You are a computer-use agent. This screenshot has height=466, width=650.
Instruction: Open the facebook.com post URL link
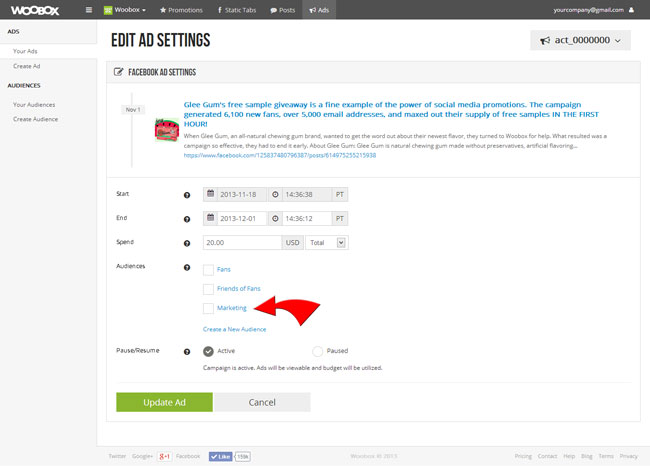click(280, 155)
